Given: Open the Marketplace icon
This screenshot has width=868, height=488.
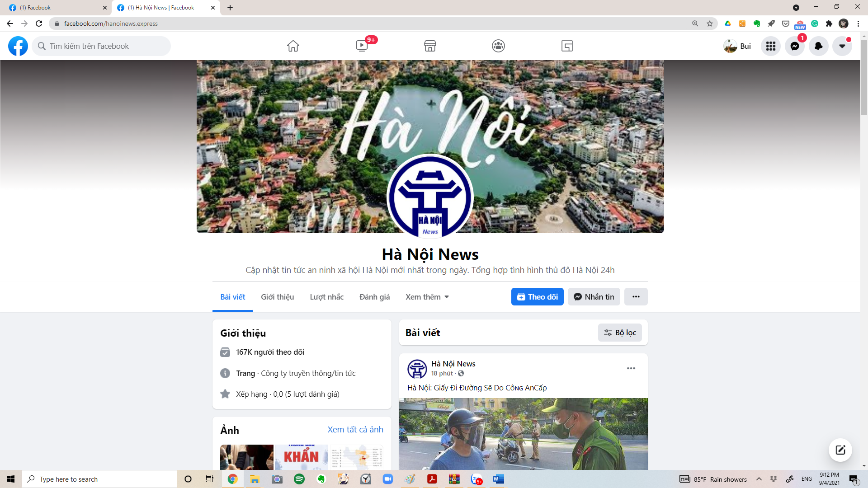Looking at the screenshot, I should 430,46.
